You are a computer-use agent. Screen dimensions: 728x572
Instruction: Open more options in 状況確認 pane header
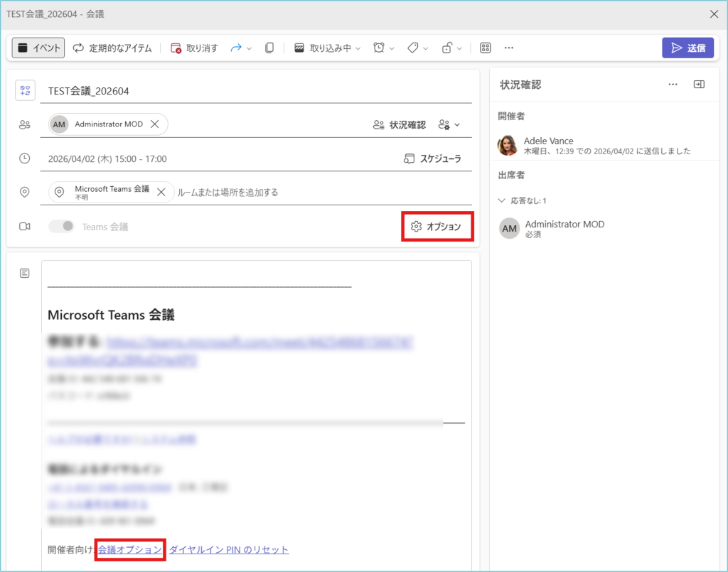[x=673, y=85]
